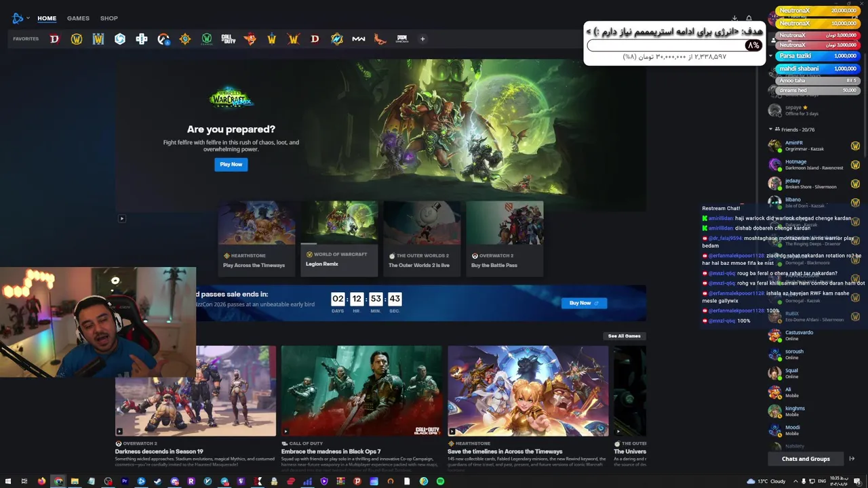Select the Heroes of the Storm favorite icon
This screenshot has width=868, height=488.
point(120,39)
